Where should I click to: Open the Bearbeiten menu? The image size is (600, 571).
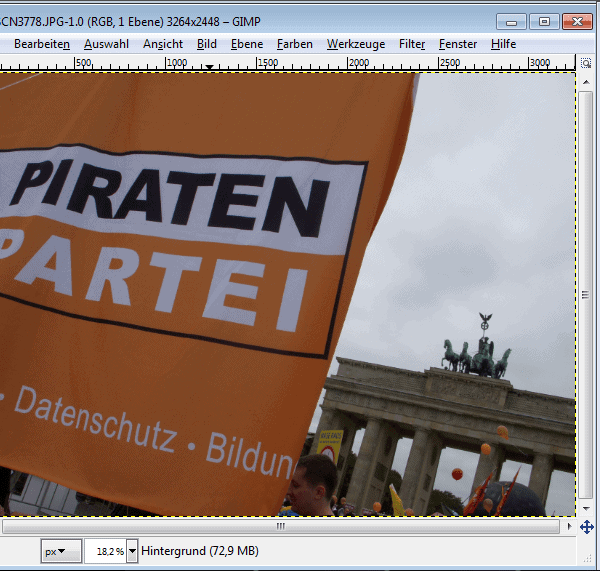pos(42,44)
